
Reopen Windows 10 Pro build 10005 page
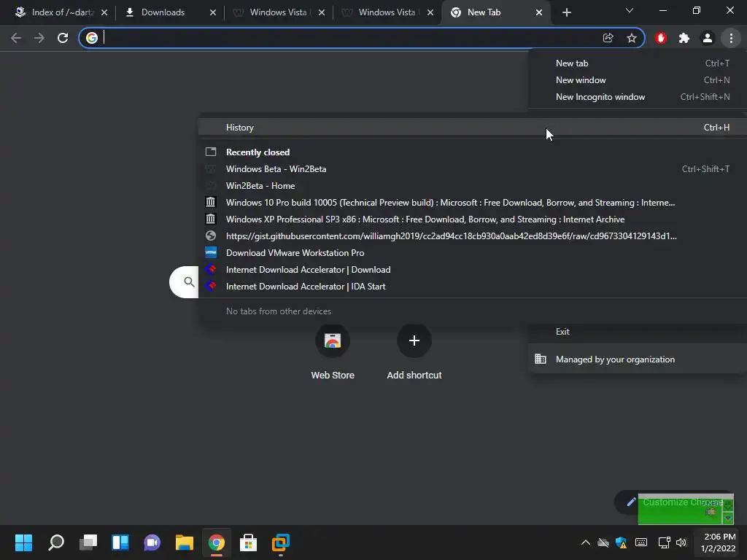coord(473,203)
